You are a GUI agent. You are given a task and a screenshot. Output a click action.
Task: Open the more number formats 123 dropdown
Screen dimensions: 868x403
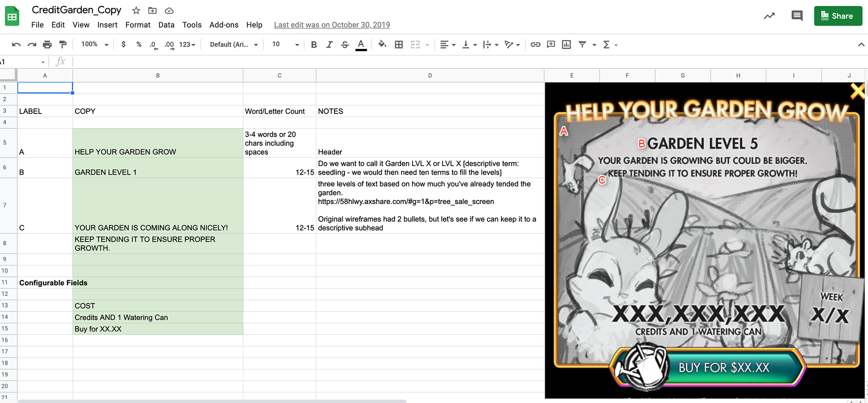pos(187,44)
